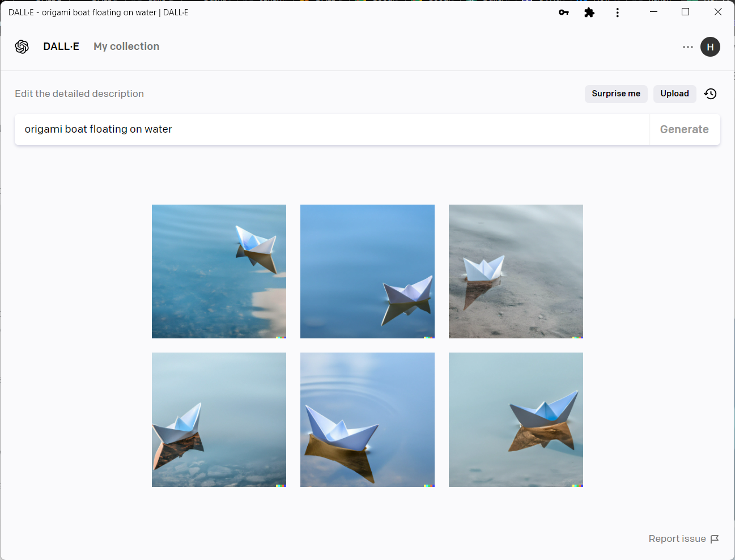Focus the prompt text input field

[x=332, y=129]
